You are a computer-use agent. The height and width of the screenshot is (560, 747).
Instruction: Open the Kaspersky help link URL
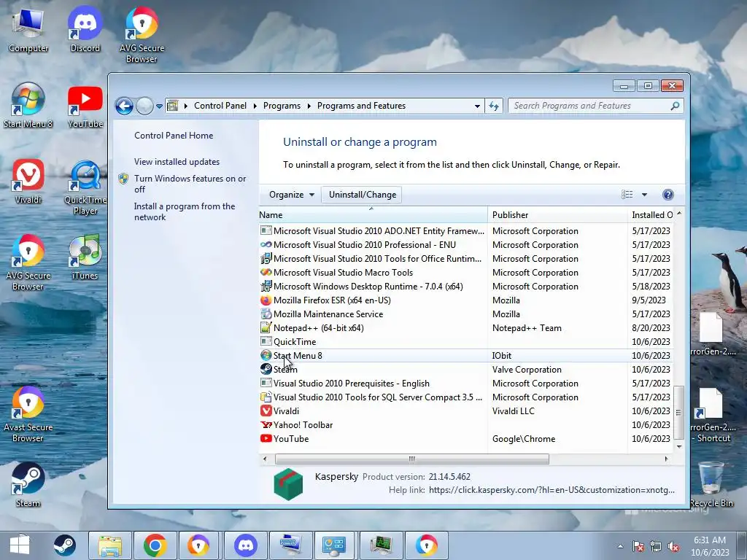[x=551, y=489]
